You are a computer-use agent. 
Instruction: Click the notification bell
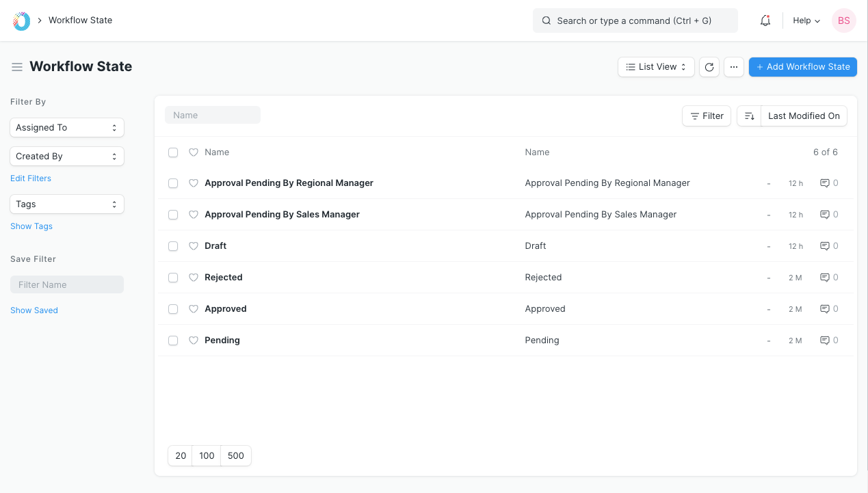765,21
